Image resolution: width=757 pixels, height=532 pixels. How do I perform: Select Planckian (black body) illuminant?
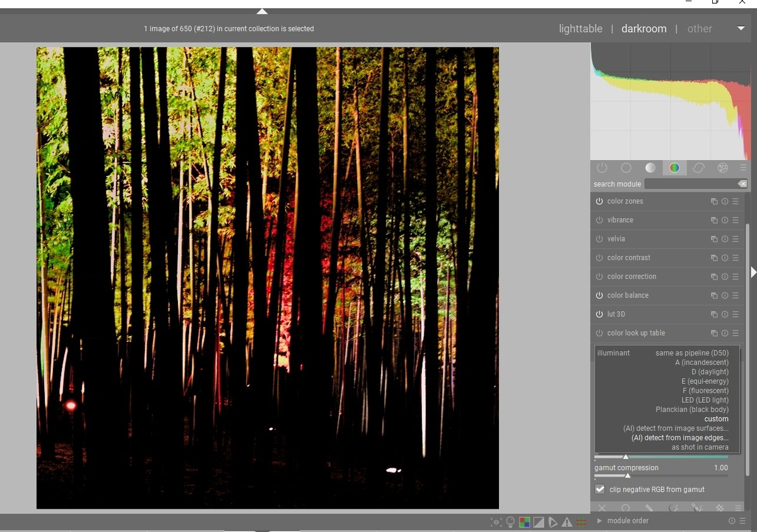tap(692, 410)
